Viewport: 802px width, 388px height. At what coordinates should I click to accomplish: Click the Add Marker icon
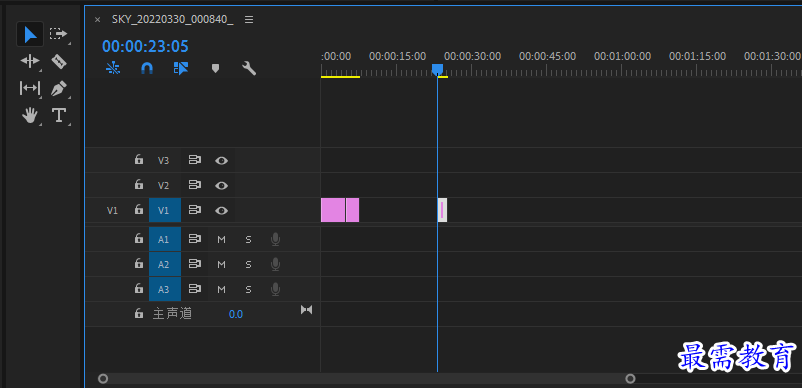(215, 68)
